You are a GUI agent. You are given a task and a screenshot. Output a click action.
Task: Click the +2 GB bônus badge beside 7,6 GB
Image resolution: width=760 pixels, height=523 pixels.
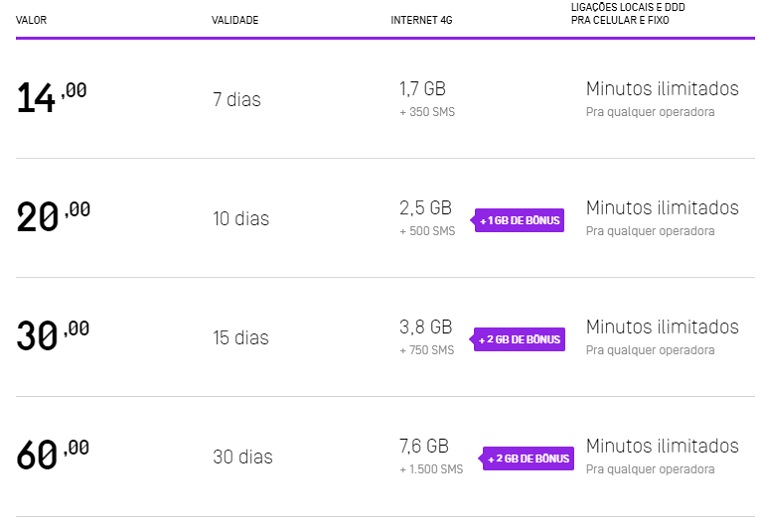(x=529, y=459)
